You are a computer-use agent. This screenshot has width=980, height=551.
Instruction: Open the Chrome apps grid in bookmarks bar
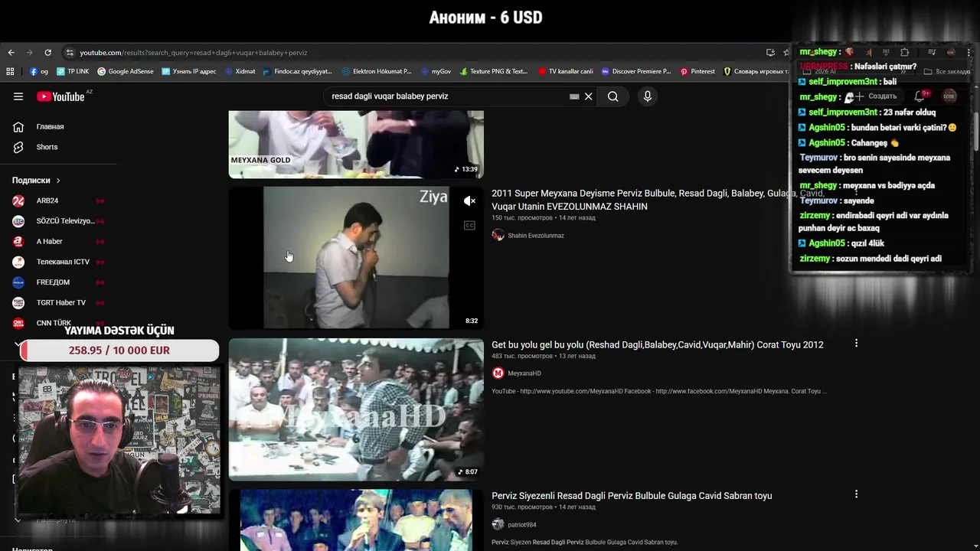click(10, 71)
